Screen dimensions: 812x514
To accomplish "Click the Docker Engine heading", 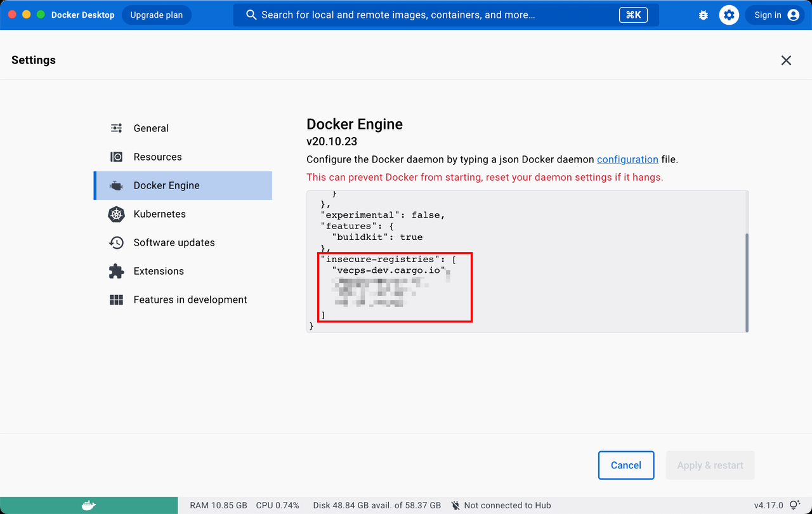I will [x=355, y=124].
